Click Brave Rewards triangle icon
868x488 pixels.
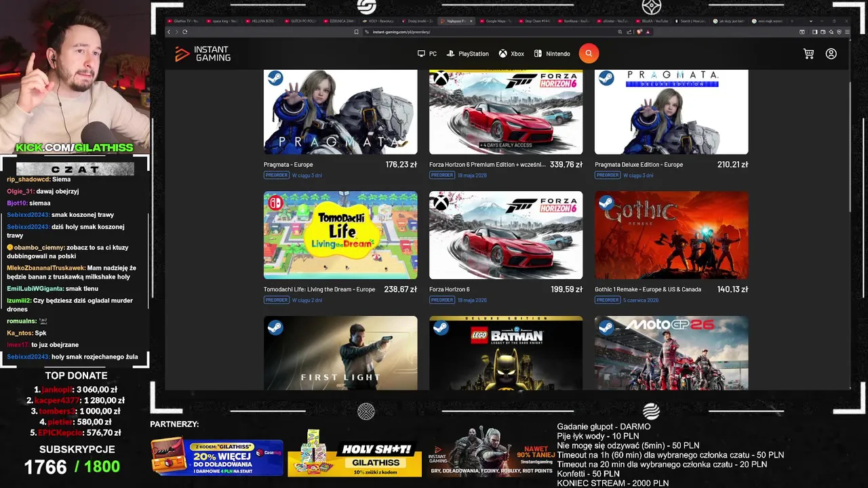[648, 32]
